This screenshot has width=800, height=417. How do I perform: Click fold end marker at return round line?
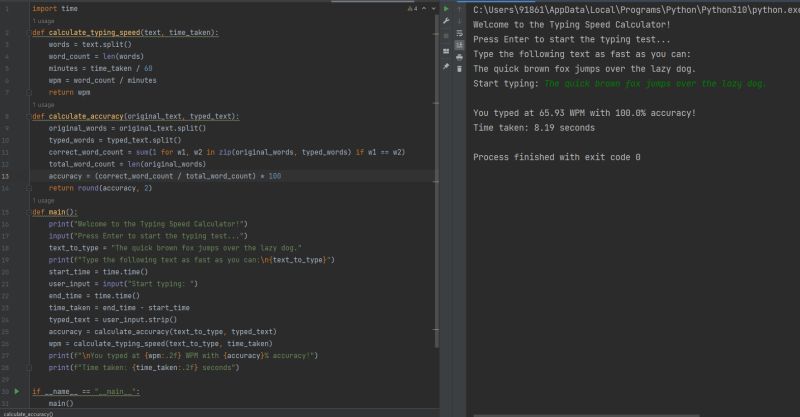29,188
